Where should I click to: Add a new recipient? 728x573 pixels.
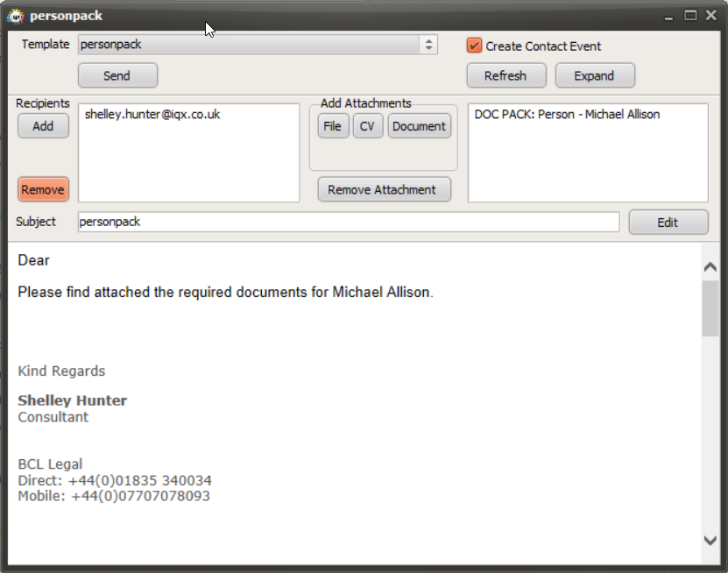click(x=43, y=126)
